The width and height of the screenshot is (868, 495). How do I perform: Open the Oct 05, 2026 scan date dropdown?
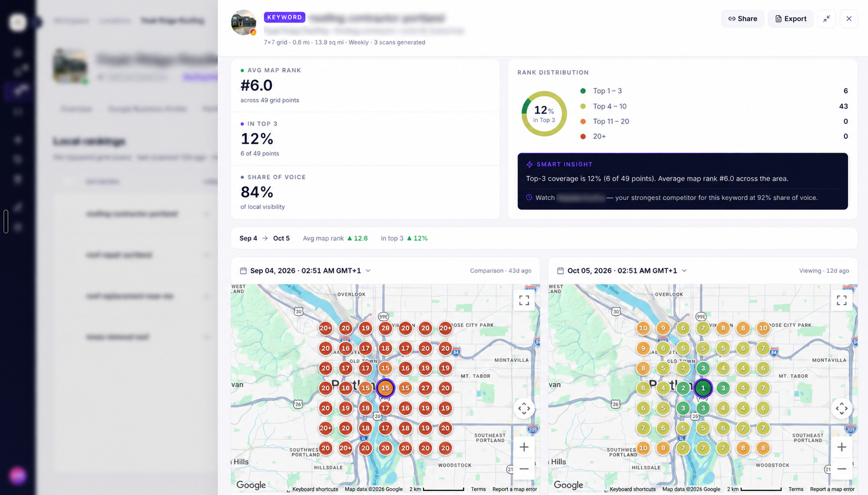tap(622, 271)
